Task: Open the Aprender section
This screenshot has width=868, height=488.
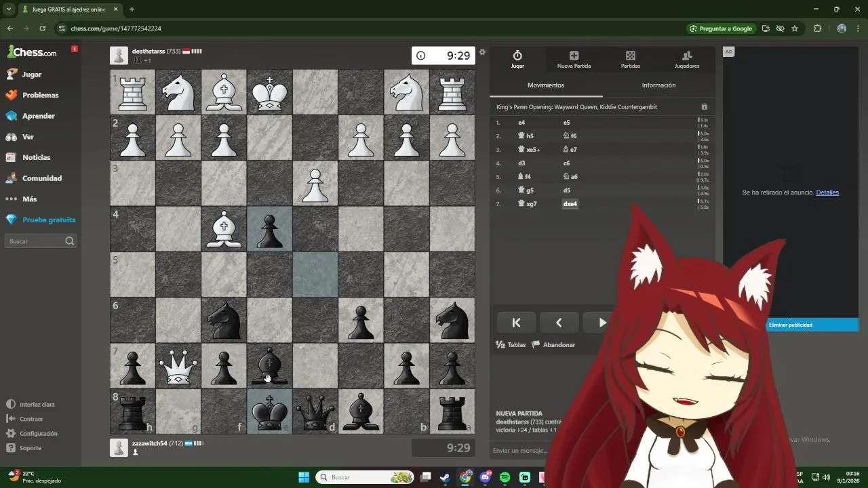Action: (38, 116)
